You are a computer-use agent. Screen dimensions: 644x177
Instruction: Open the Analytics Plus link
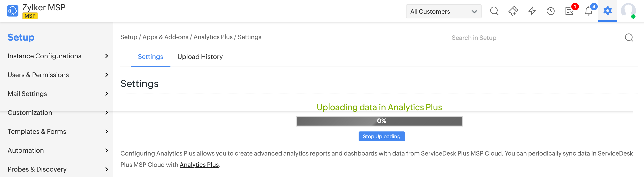click(x=199, y=165)
